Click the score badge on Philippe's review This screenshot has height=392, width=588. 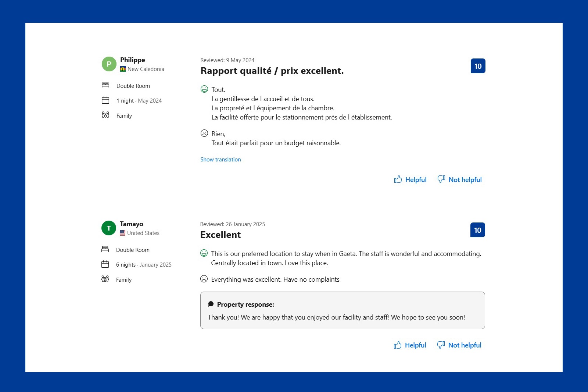[478, 66]
